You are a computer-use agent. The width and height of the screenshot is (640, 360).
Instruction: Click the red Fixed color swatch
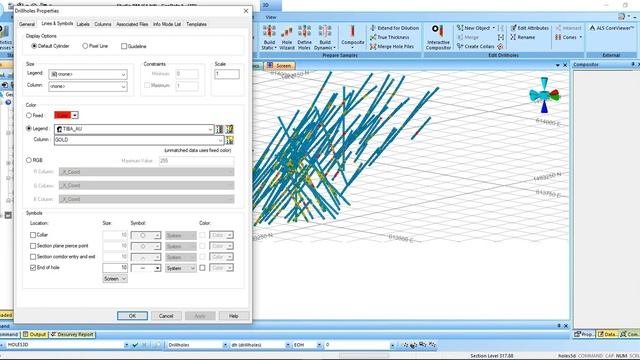coord(62,116)
